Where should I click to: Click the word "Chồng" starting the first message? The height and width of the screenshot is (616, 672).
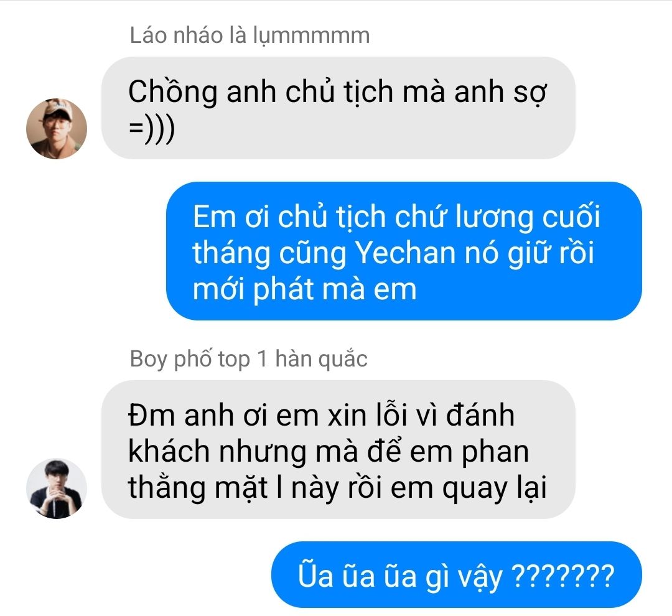click(173, 93)
